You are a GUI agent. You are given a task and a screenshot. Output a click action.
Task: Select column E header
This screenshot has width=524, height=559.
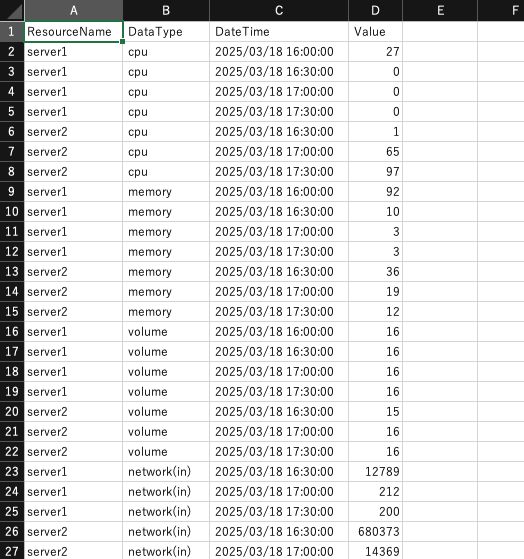[x=440, y=10]
